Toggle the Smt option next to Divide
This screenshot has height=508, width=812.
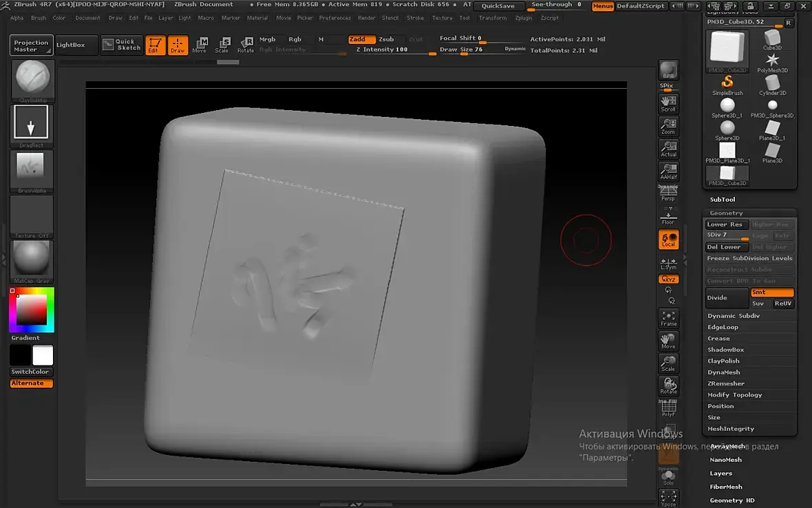[x=772, y=293]
